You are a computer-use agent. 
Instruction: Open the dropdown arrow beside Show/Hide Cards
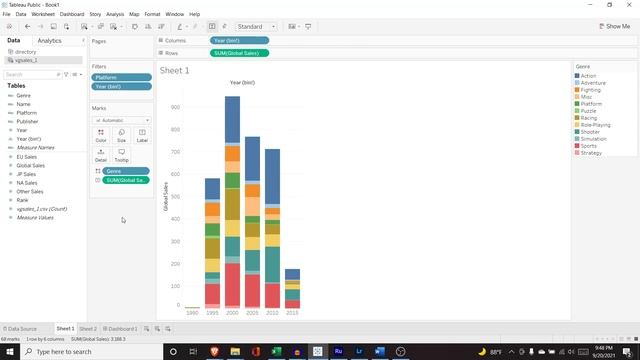[299, 27]
